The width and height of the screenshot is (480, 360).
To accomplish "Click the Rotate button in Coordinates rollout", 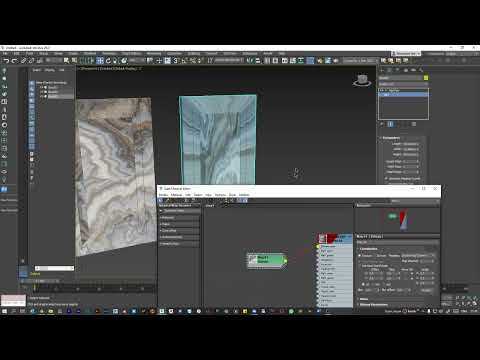I will tap(427, 290).
